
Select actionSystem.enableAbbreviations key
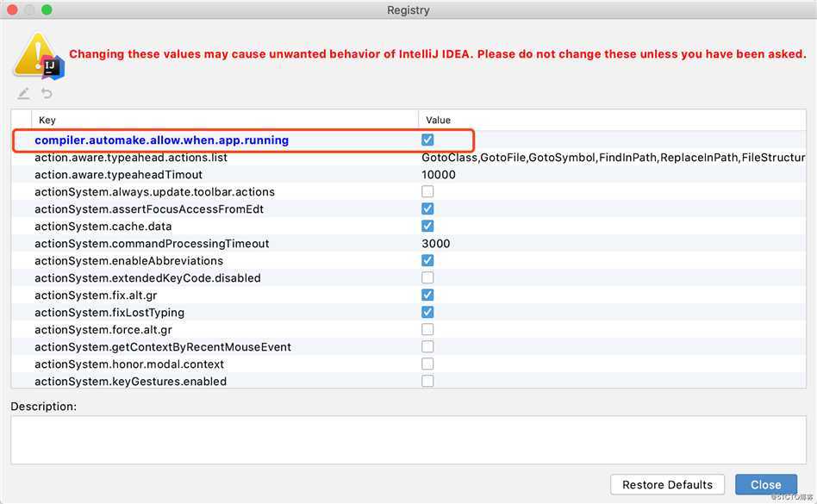[x=128, y=260]
